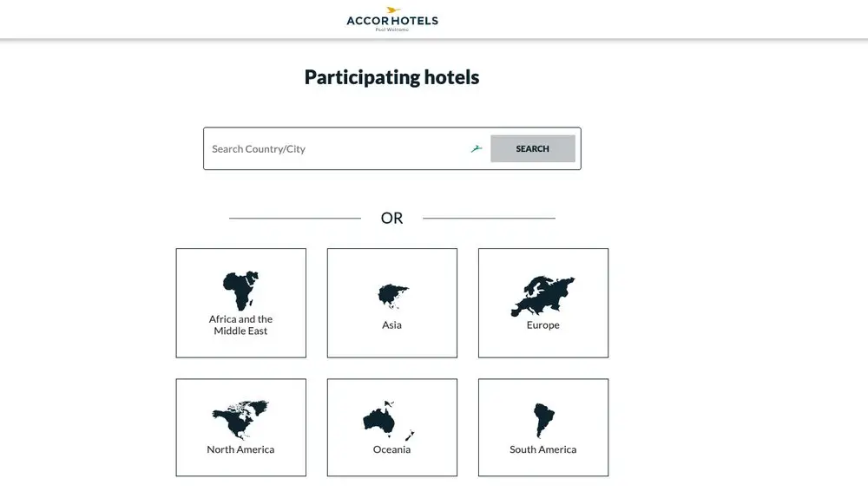
Task: Click the SEARCH button
Action: [x=533, y=148]
